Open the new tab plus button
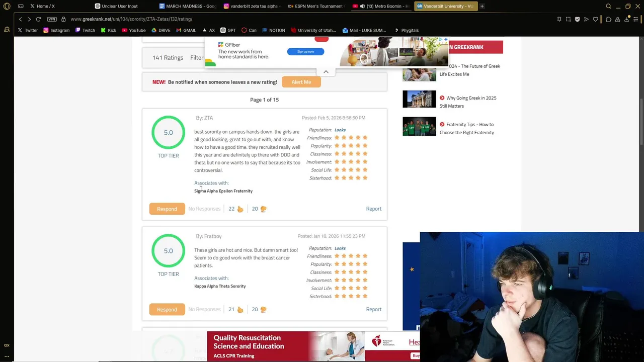 pos(482,6)
